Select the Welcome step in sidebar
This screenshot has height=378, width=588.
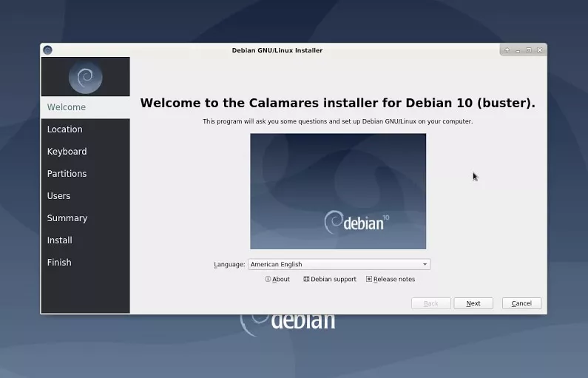pos(86,107)
